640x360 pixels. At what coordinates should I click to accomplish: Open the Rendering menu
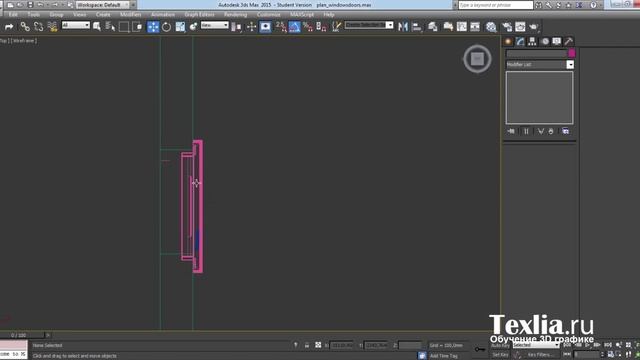(x=236, y=15)
